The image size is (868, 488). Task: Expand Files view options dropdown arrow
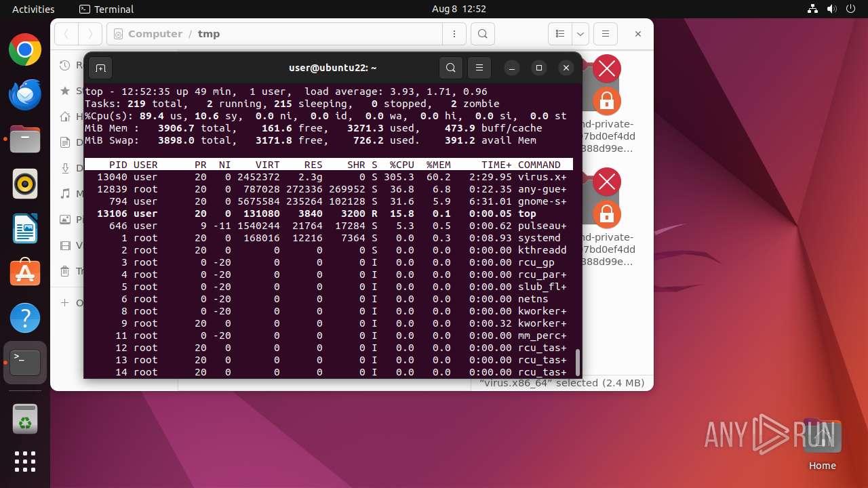580,34
